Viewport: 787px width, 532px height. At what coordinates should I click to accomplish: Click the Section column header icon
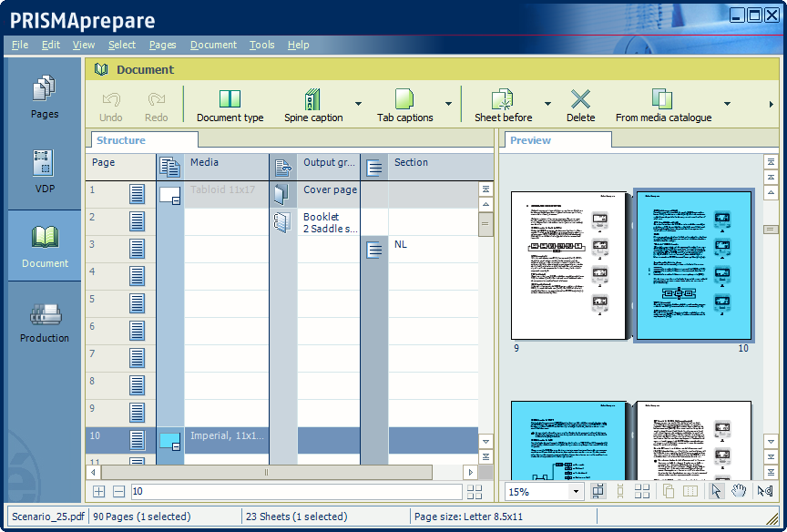(x=374, y=167)
